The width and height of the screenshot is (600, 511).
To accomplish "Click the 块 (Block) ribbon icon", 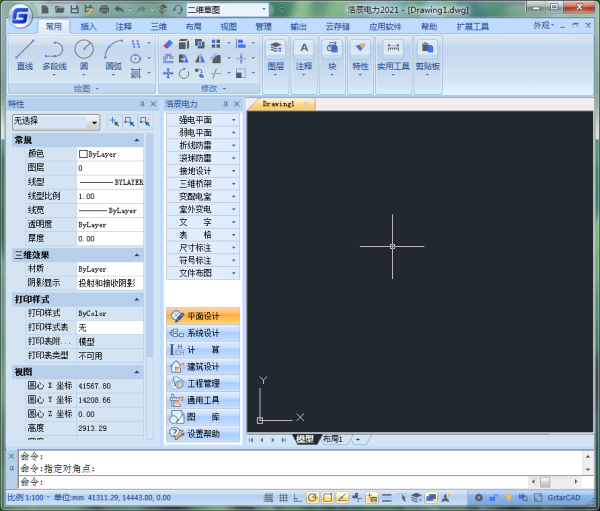I will pos(332,54).
